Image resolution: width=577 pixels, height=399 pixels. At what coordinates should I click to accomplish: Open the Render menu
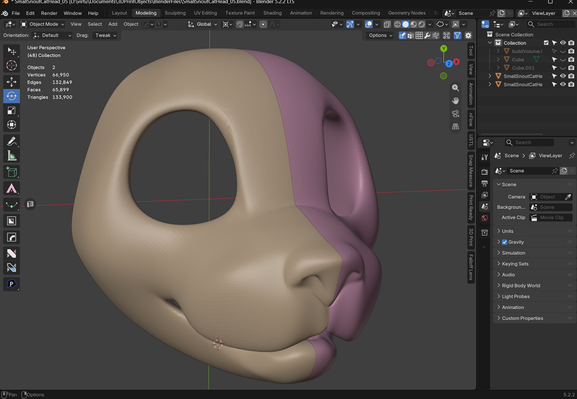[49, 13]
